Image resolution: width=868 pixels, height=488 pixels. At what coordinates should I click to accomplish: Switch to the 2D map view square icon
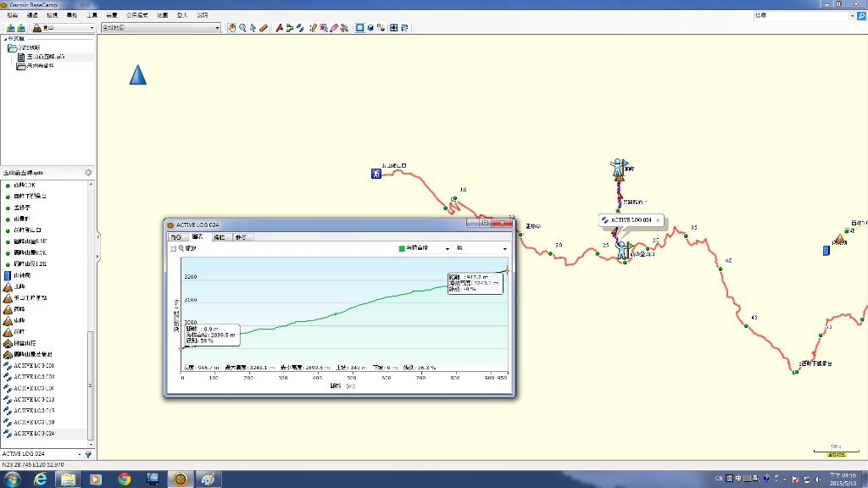[359, 28]
